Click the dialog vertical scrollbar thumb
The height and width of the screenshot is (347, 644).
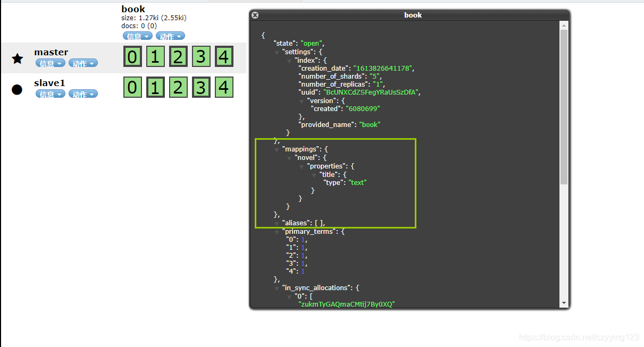[x=564, y=107]
